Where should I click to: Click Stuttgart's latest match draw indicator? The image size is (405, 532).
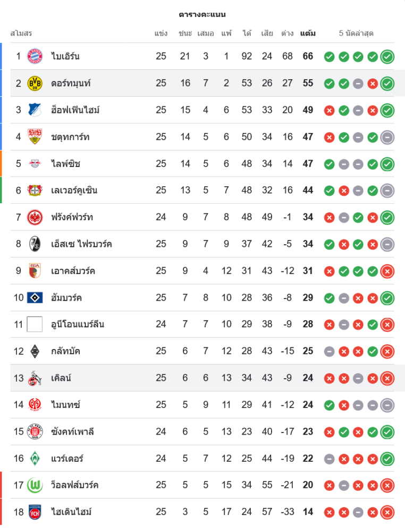pyautogui.click(x=387, y=137)
